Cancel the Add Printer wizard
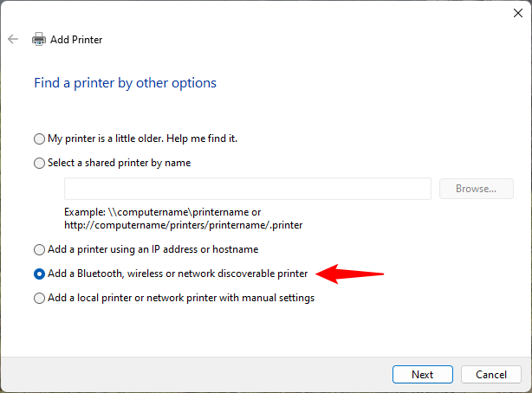The height and width of the screenshot is (393, 532). 491,374
